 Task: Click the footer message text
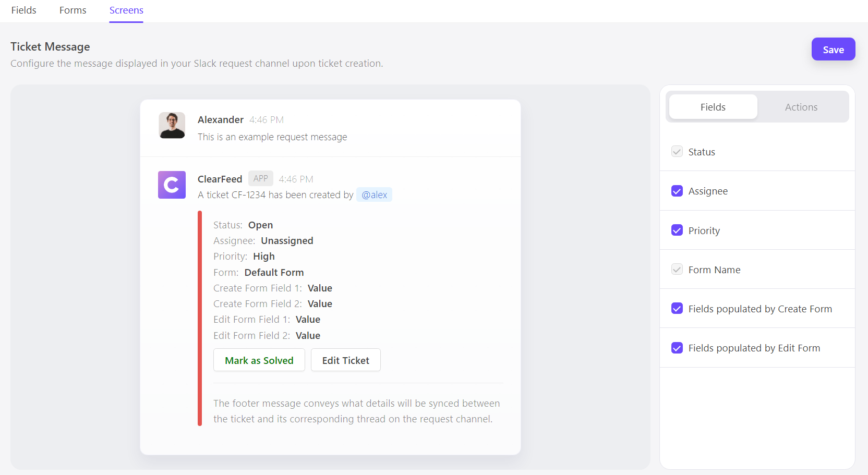tap(356, 411)
